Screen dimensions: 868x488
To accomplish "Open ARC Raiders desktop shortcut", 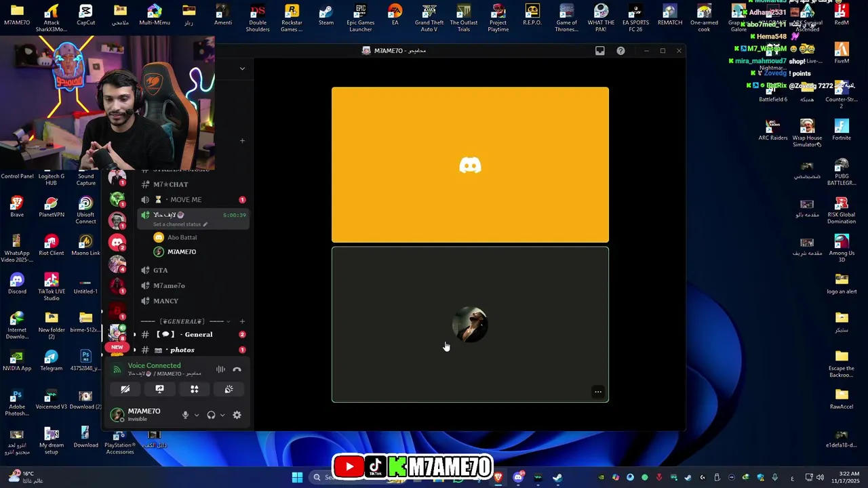I will coord(772,130).
